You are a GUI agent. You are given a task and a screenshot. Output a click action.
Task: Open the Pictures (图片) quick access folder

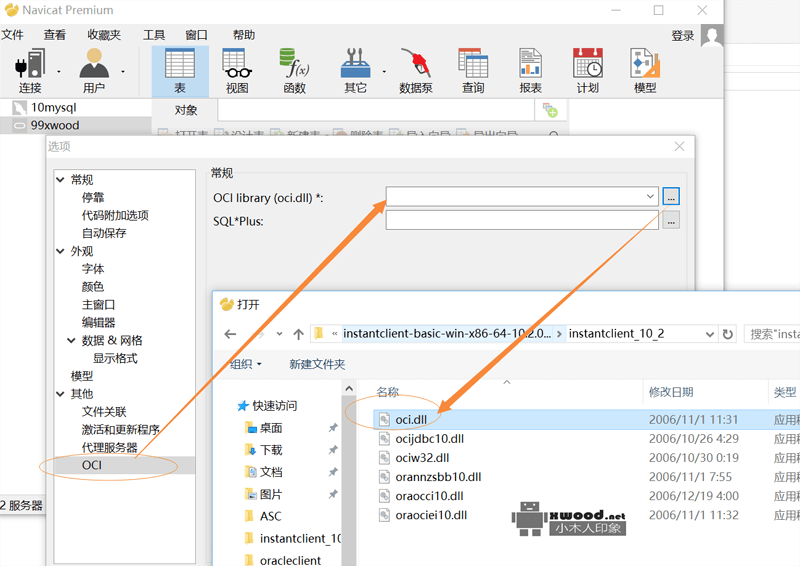click(270, 494)
